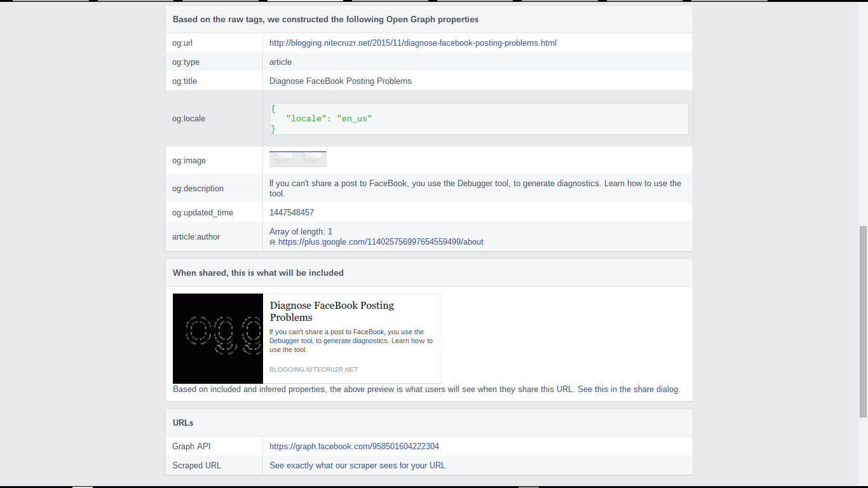This screenshot has height=488, width=868.
Task: Click the BLOGGING.NITECRUZR.NET domain label
Action: (313, 369)
